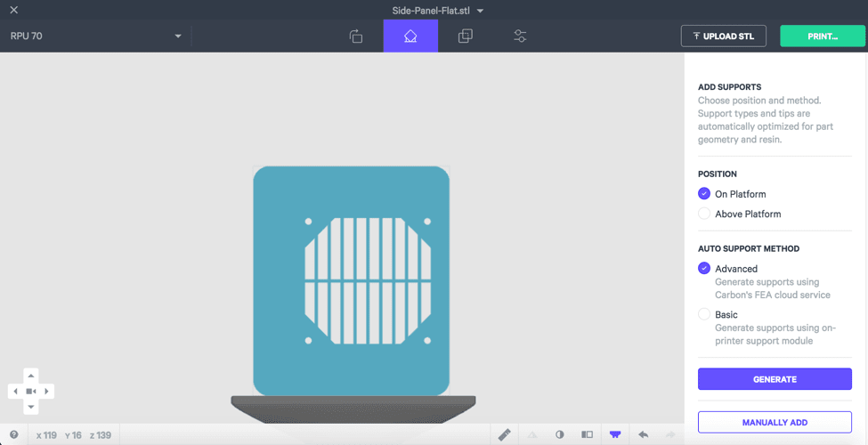868x445 pixels.
Task: Click the Z 139 dimension value
Action: [x=101, y=435]
